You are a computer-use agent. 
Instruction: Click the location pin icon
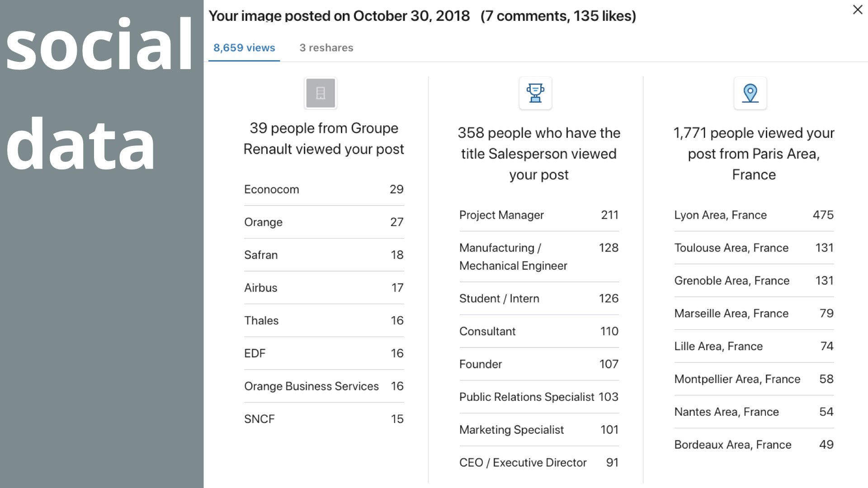coord(750,93)
